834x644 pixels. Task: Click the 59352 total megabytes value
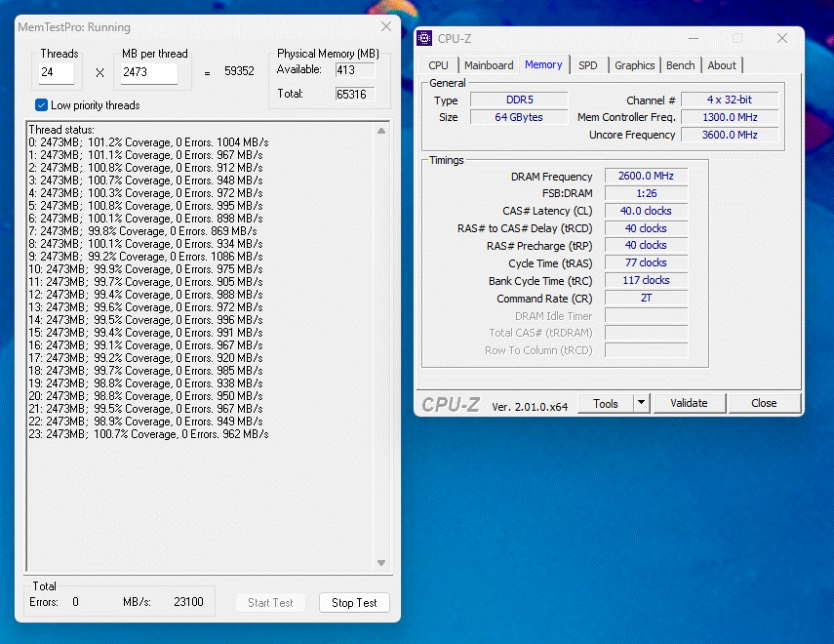click(x=239, y=71)
